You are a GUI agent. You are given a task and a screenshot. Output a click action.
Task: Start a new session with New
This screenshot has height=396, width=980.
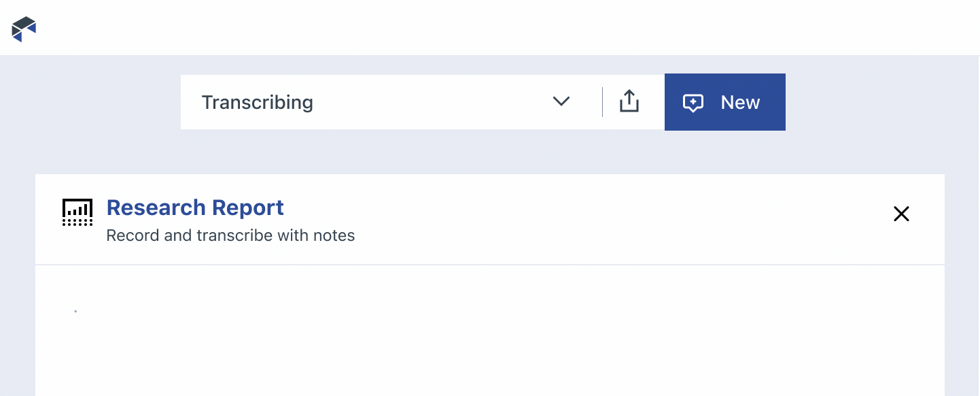pyautogui.click(x=724, y=102)
